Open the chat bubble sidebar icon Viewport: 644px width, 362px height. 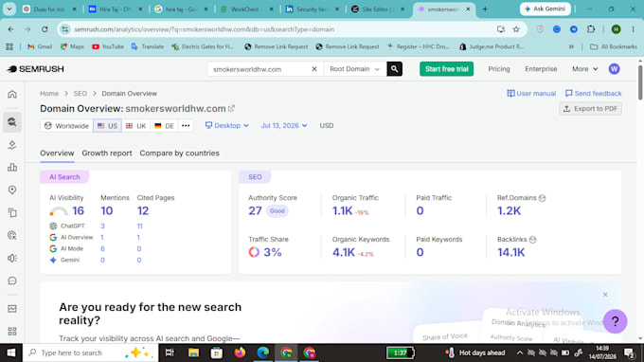click(12, 281)
